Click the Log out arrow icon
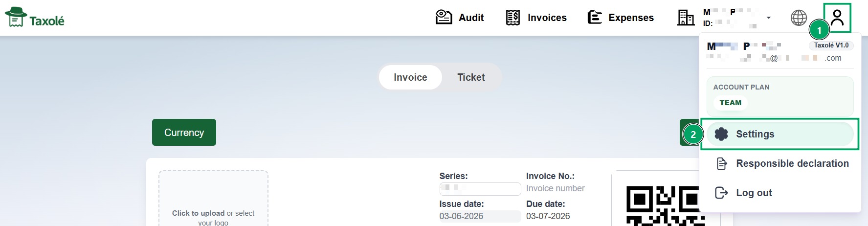 coord(721,193)
